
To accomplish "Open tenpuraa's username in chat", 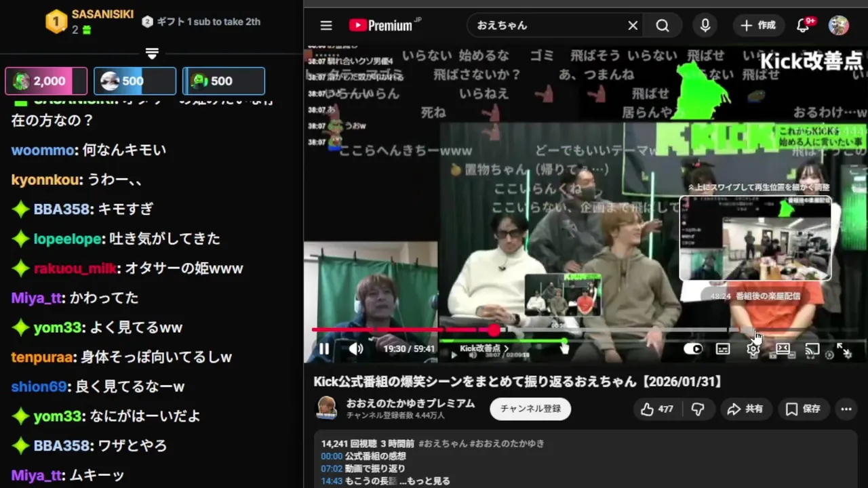I will [x=42, y=357].
